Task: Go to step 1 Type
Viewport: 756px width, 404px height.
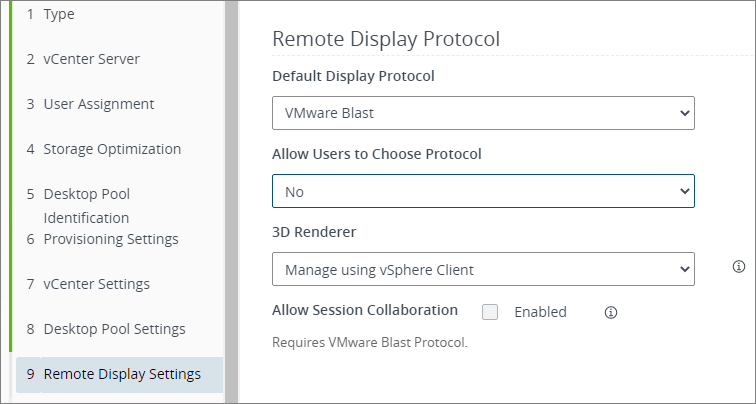Action: [58, 14]
